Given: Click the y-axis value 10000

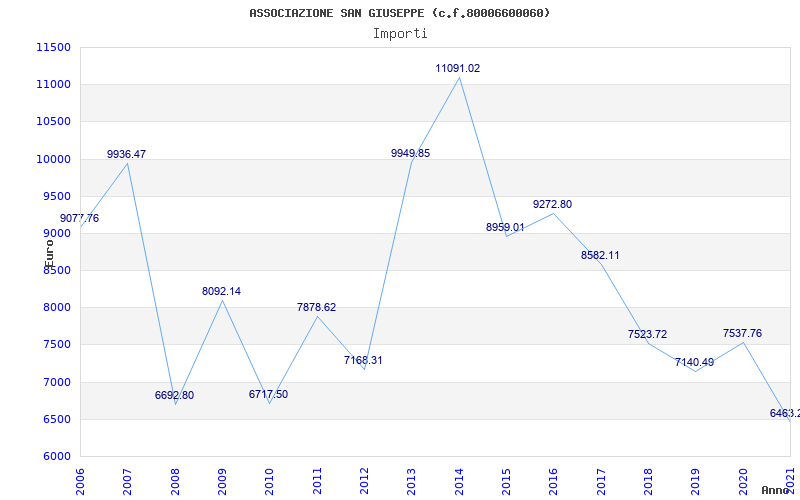Looking at the screenshot, I should [x=53, y=159].
